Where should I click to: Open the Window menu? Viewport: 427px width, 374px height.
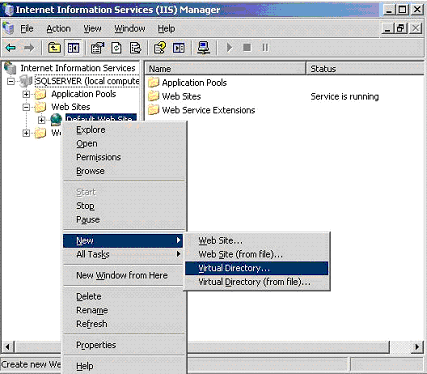(x=130, y=29)
